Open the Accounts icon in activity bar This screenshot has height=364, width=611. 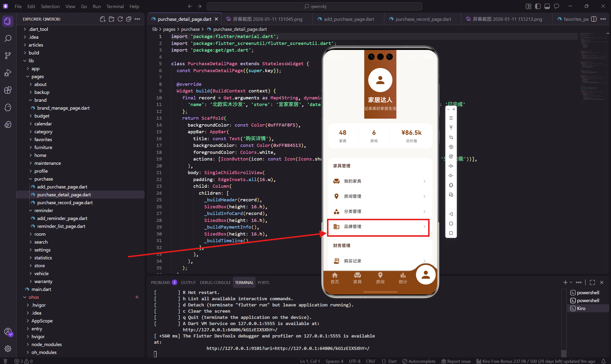coord(8,332)
